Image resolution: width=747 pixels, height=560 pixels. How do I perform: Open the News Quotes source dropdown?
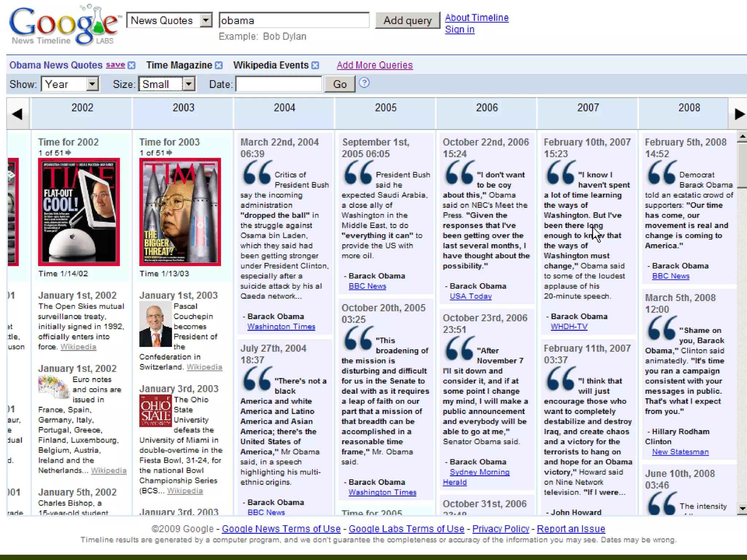206,20
